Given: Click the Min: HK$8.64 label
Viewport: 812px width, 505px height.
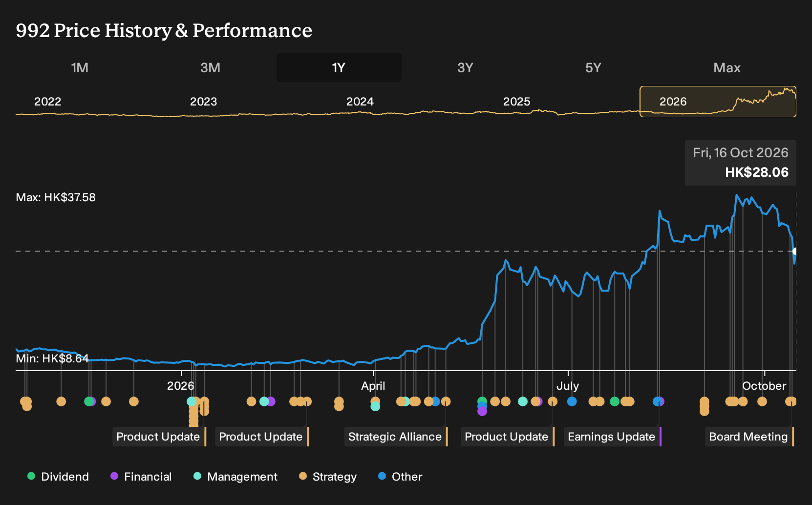Looking at the screenshot, I should (x=52, y=358).
